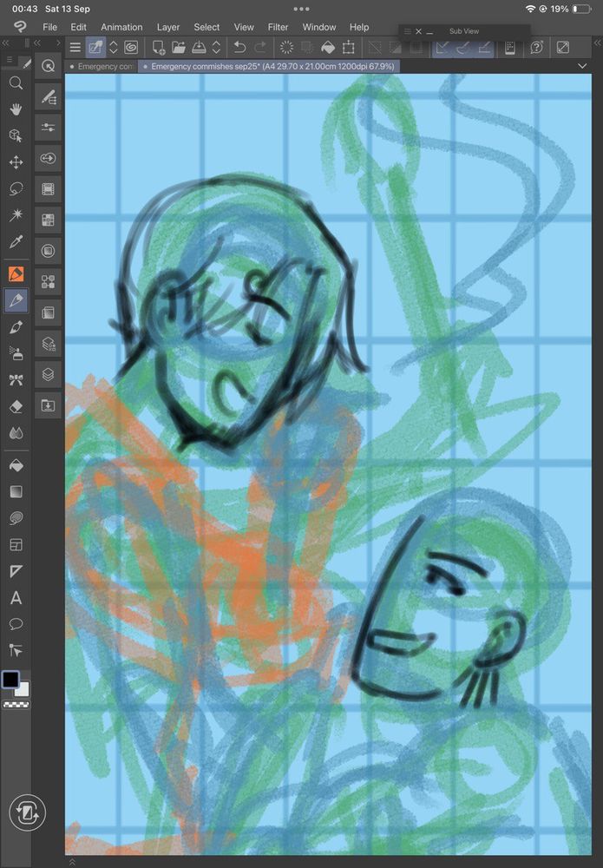Select the Auto select magic wand tool
603x868 pixels.
[16, 215]
